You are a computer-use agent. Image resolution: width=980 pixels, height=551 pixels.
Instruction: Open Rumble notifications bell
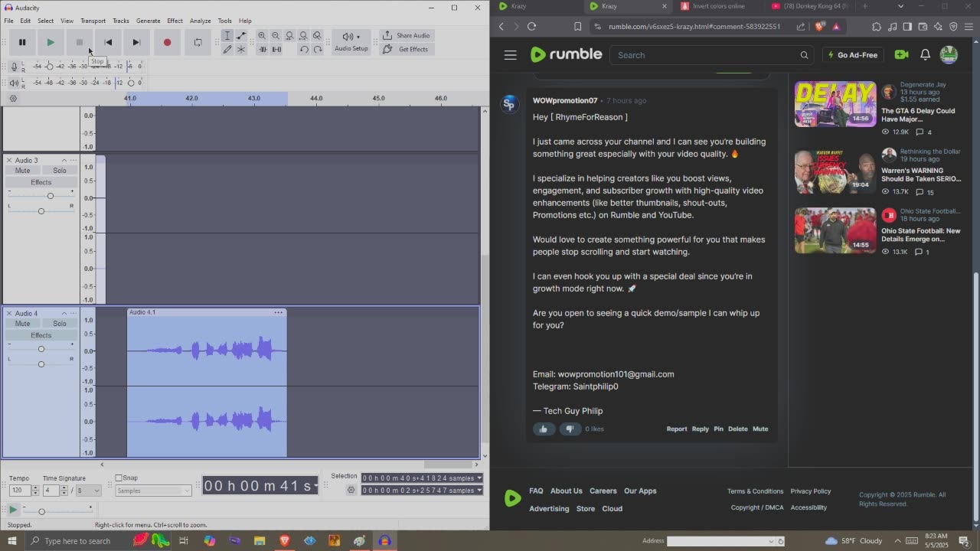(925, 55)
